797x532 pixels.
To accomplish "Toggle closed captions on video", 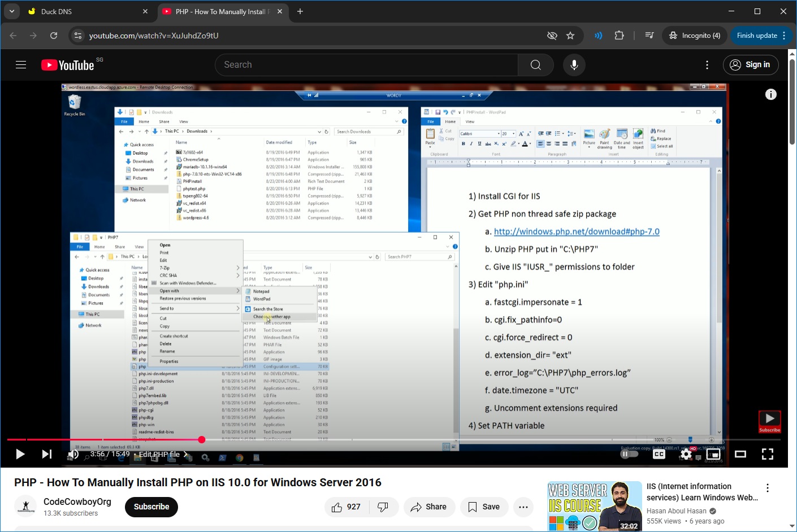I will (659, 454).
